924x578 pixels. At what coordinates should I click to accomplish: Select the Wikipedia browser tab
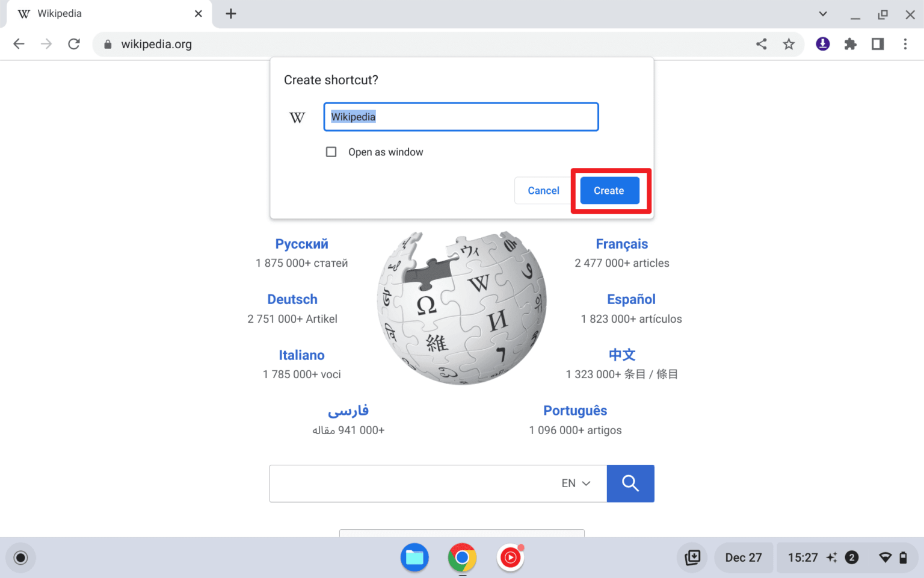[109, 14]
